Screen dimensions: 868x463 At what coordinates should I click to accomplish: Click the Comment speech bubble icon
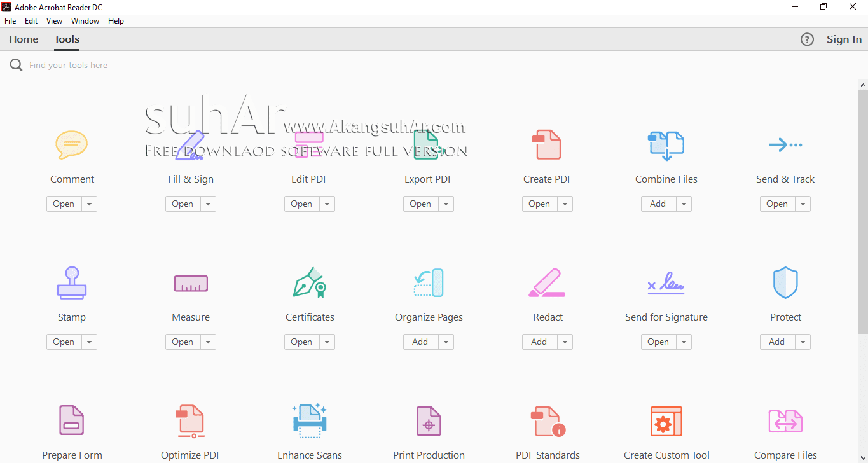[72, 144]
